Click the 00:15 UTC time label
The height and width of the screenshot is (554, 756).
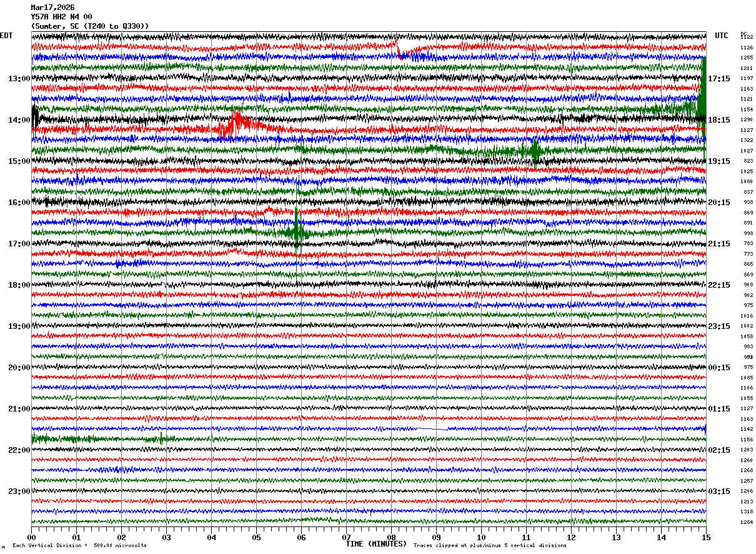719,368
